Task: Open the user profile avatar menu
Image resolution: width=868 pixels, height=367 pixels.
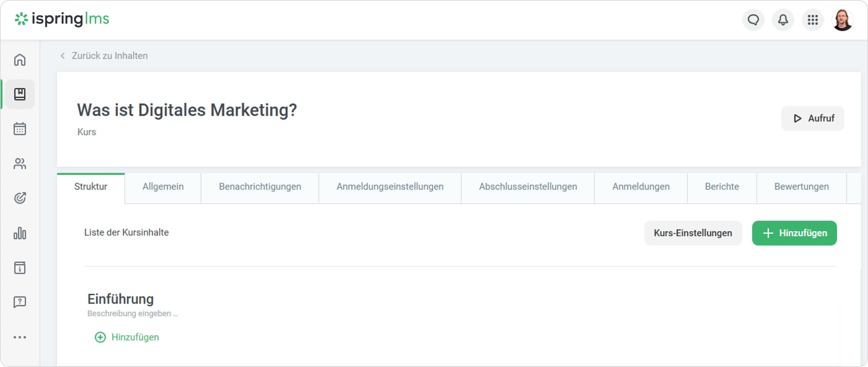Action: [x=842, y=20]
